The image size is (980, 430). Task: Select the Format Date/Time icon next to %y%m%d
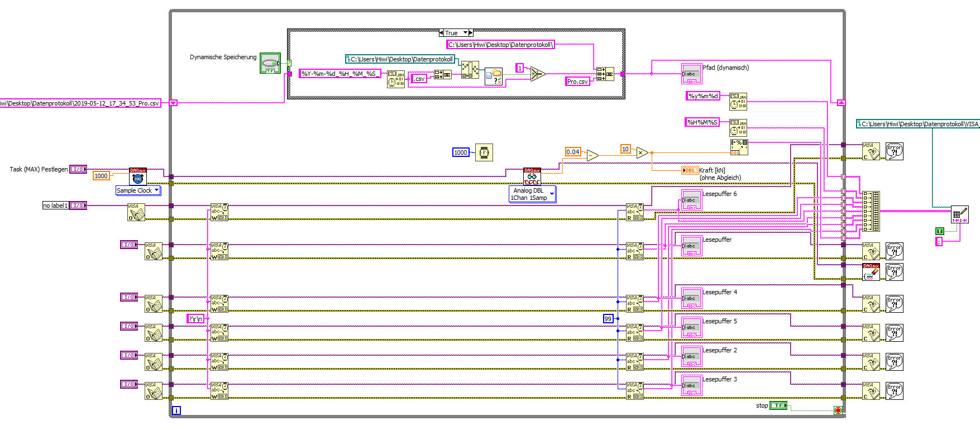coord(738,102)
